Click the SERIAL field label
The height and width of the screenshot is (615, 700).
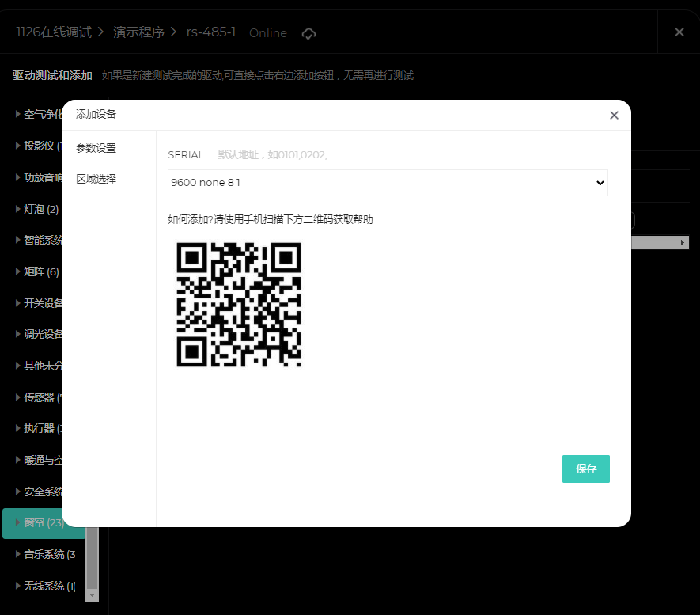pos(186,155)
